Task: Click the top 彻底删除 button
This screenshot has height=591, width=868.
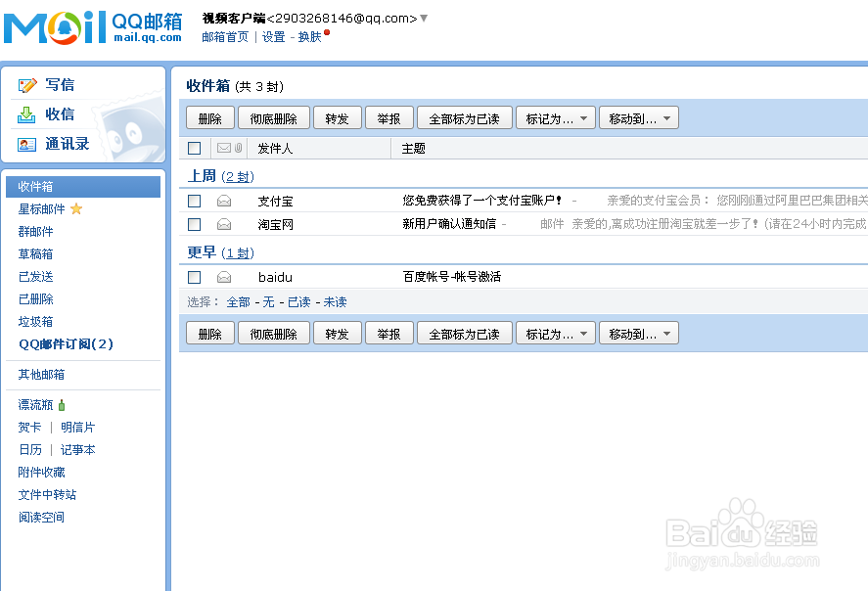Action: tap(273, 117)
